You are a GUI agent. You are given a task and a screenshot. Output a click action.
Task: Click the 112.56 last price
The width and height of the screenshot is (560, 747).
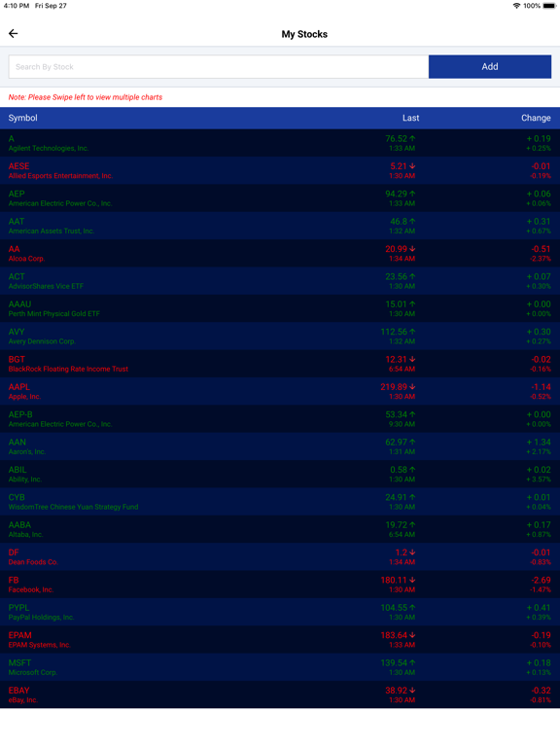[x=394, y=332]
